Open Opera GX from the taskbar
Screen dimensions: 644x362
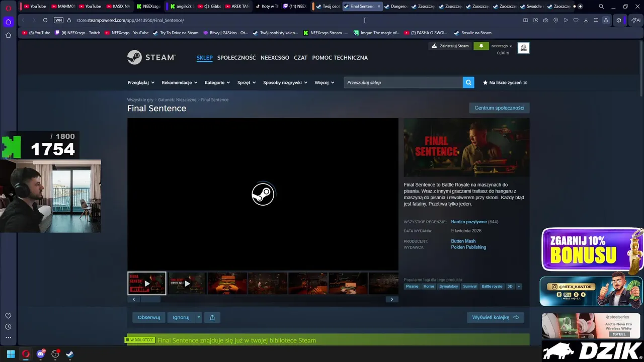pos(26,354)
